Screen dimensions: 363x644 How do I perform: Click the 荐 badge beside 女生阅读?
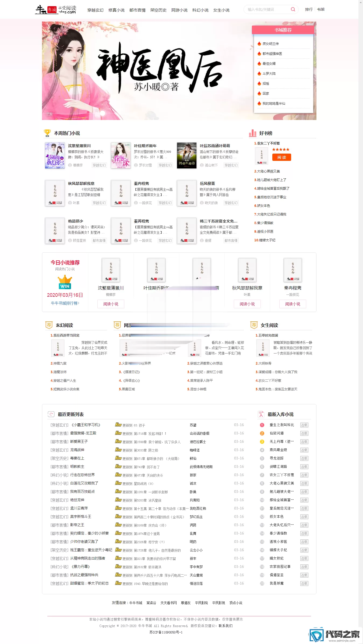(x=254, y=325)
